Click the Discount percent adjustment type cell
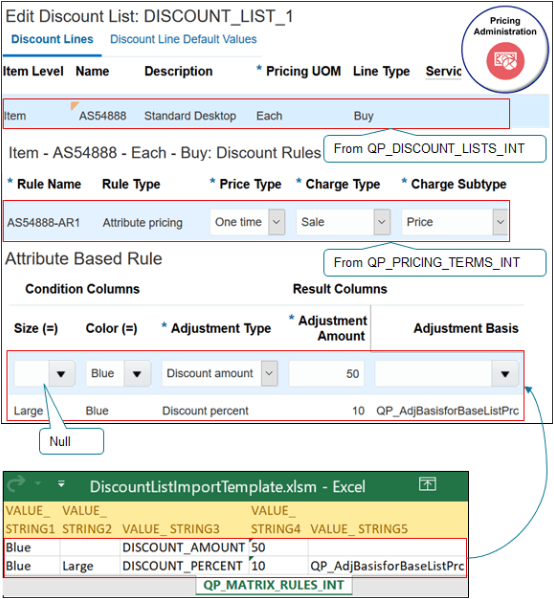Image resolution: width=554 pixels, height=599 pixels. [x=205, y=411]
